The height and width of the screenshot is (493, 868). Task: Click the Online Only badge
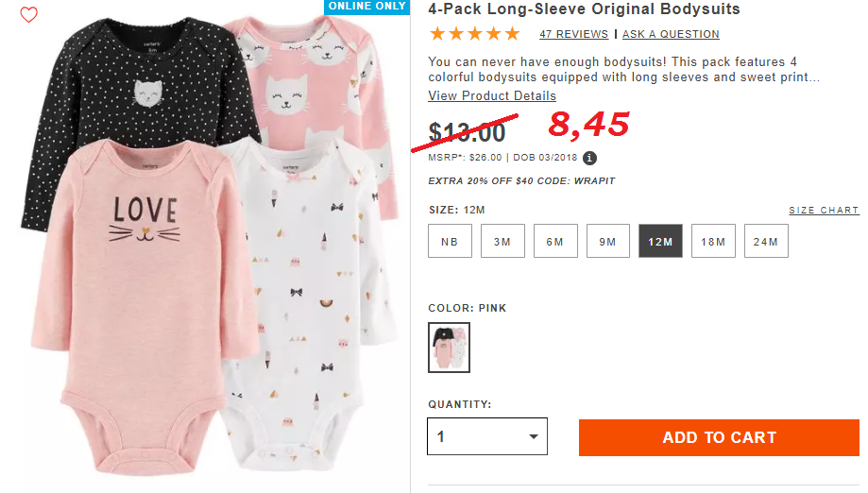[x=366, y=7]
